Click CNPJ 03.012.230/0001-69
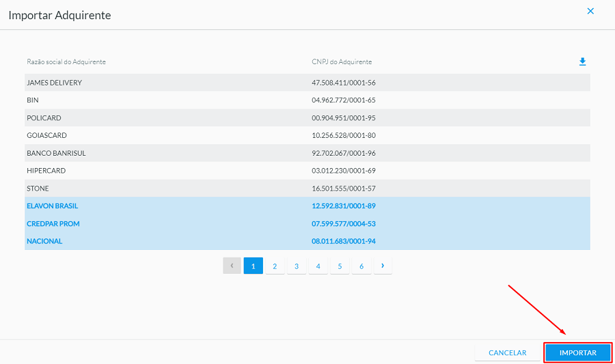 tap(344, 171)
